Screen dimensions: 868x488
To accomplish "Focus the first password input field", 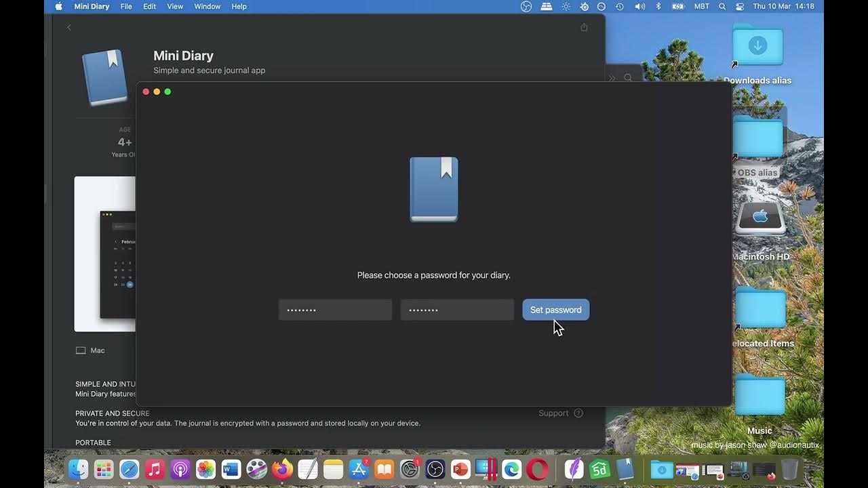I will point(335,310).
